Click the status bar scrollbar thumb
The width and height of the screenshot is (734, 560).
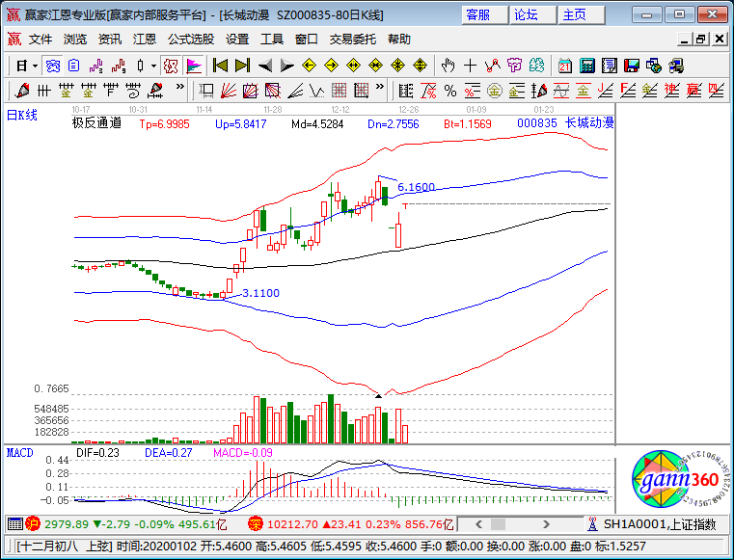[498, 524]
